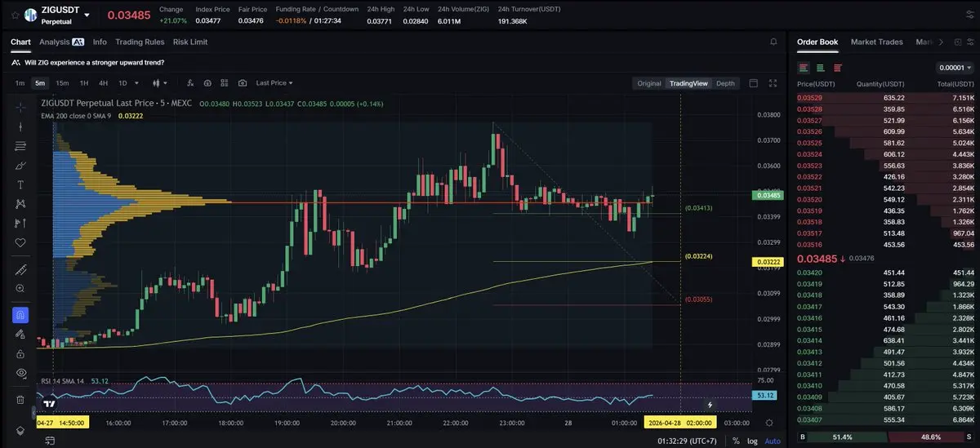Viewport: 980px width, 448px height.
Task: Switch chart to Depth view
Action: (725, 83)
